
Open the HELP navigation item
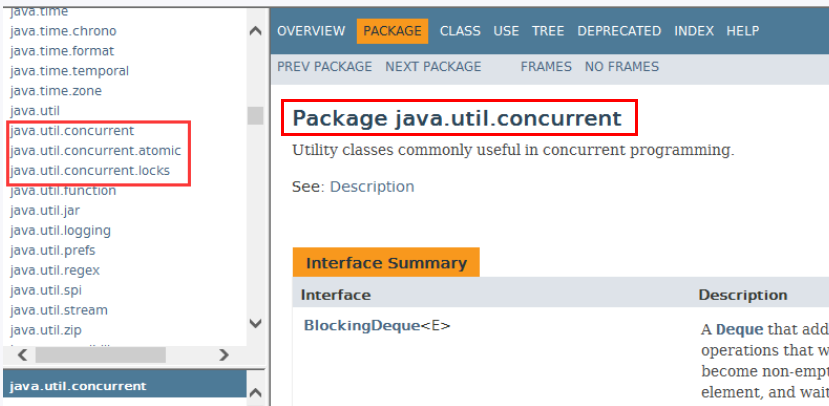point(743,31)
